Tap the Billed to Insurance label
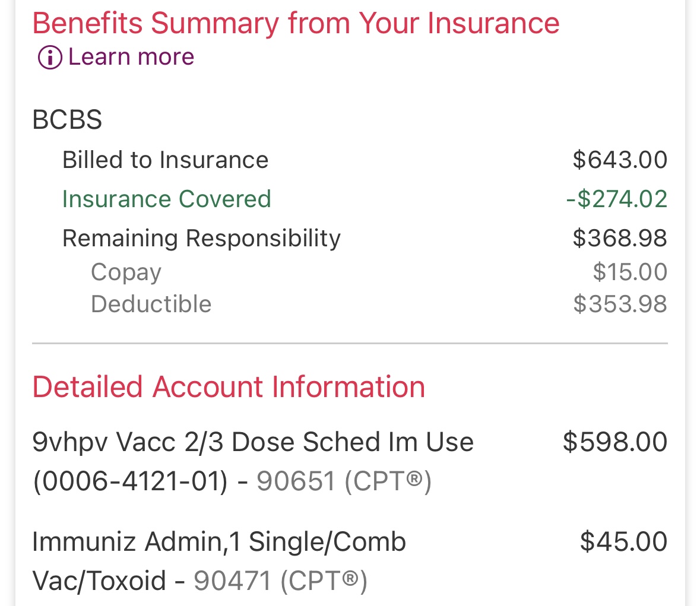 (x=165, y=160)
